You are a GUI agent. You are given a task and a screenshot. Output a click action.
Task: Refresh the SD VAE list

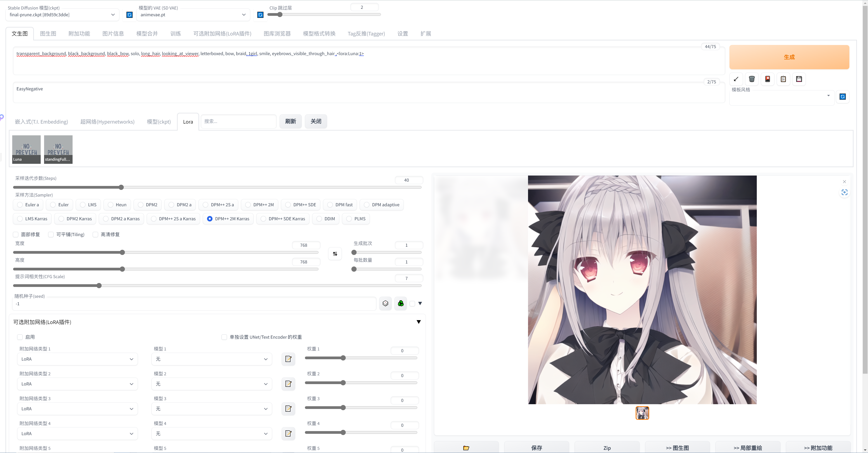point(260,15)
